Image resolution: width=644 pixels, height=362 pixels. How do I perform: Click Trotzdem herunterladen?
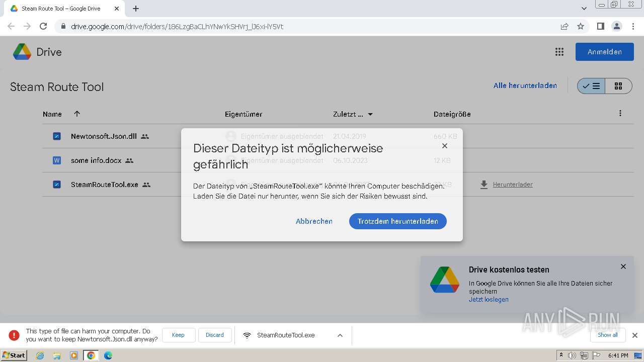coord(398,221)
